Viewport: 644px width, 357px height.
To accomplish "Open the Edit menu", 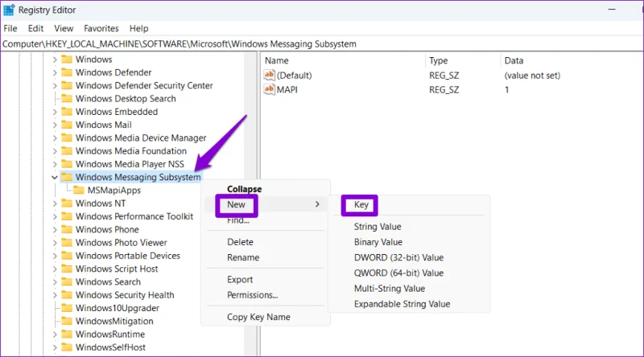I will pyautogui.click(x=35, y=28).
